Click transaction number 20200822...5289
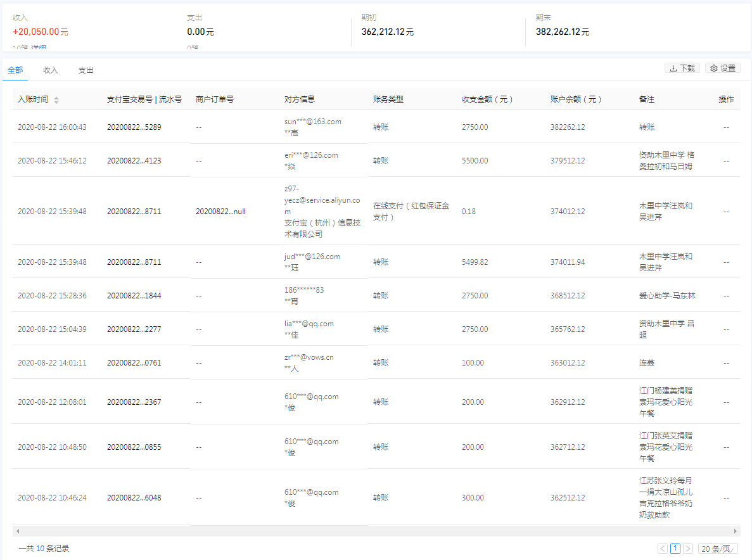Viewport: 752px width, 560px height. (134, 127)
